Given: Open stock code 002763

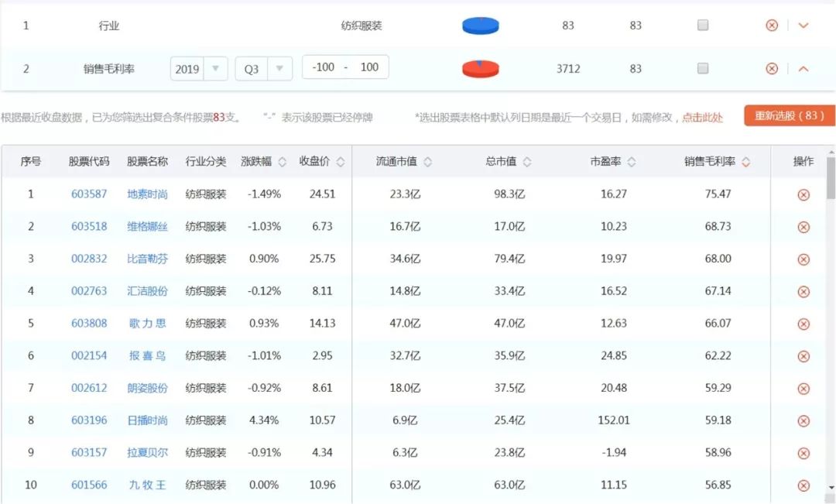Looking at the screenshot, I should [89, 290].
